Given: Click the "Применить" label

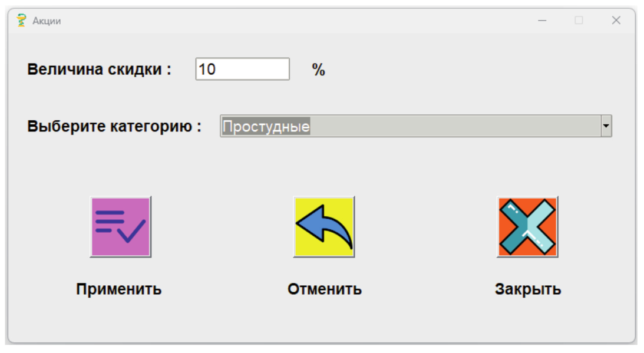Looking at the screenshot, I should (118, 289).
